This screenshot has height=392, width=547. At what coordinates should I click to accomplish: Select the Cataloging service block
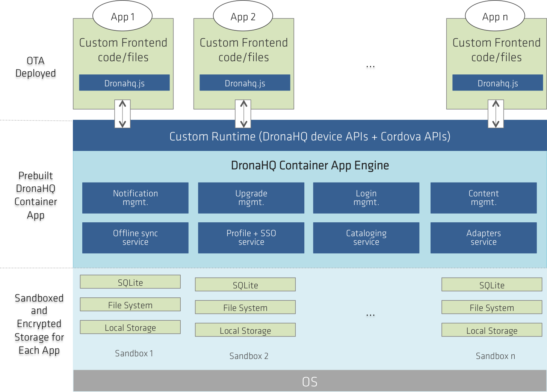pos(366,238)
